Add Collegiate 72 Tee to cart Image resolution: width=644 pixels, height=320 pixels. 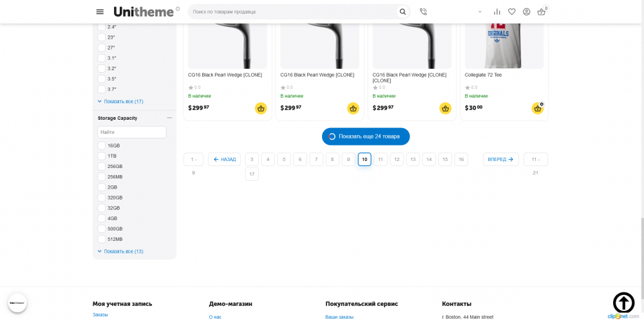[537, 108]
